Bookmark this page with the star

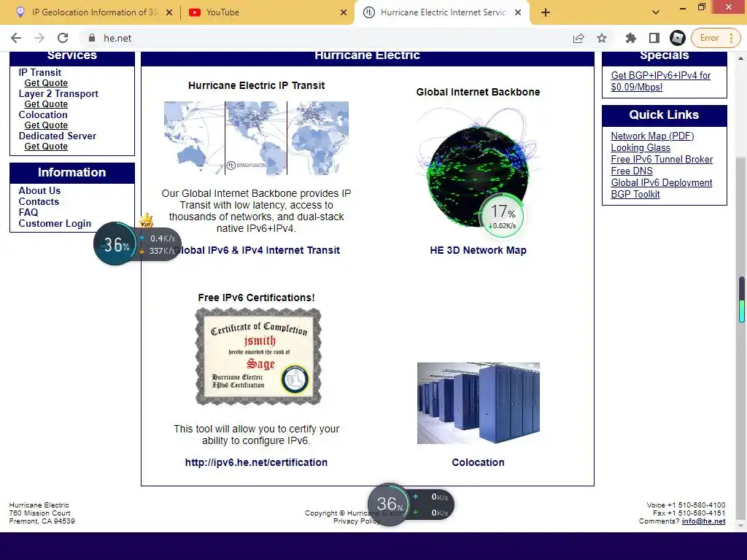click(x=602, y=38)
